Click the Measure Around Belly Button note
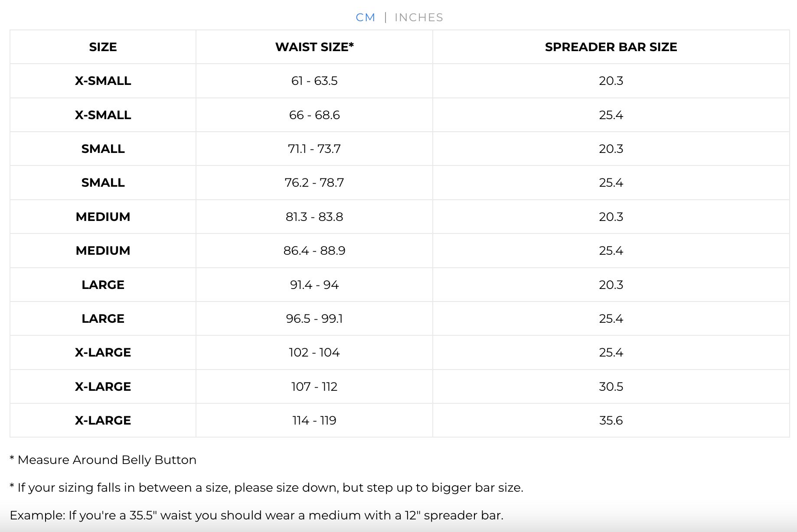Image resolution: width=797 pixels, height=532 pixels. (x=103, y=460)
